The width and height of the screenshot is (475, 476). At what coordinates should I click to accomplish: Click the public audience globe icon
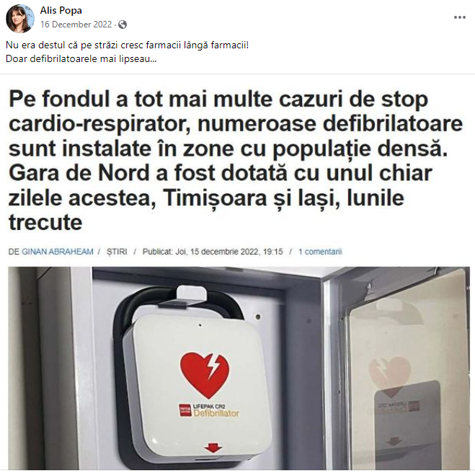(x=123, y=25)
